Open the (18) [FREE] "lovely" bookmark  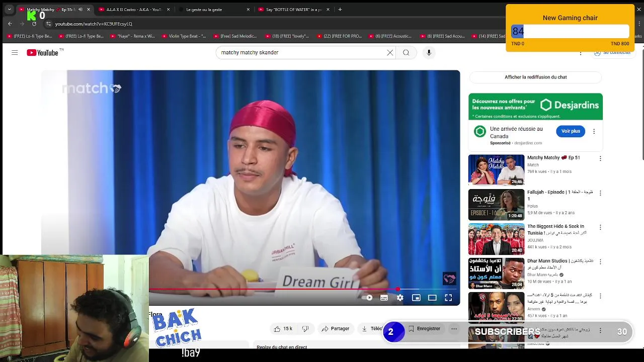click(286, 36)
